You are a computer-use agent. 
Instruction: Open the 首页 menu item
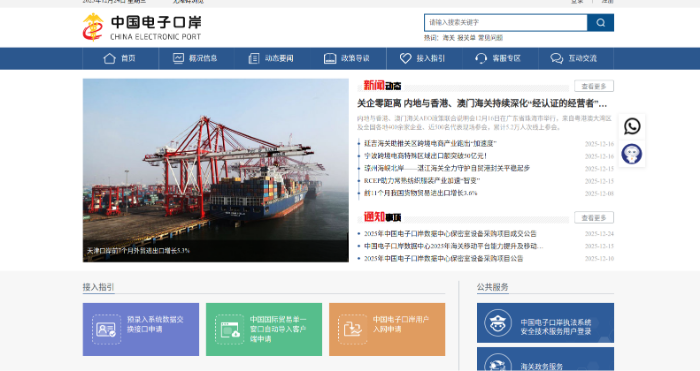pyautogui.click(x=128, y=58)
